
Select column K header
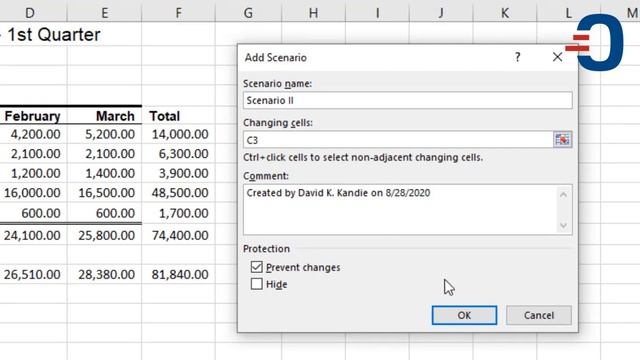pos(504,13)
